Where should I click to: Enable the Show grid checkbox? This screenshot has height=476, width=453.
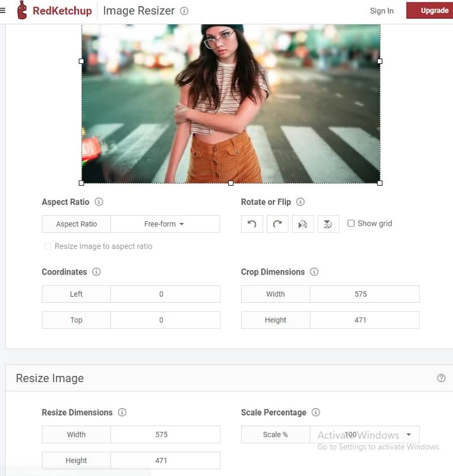tap(351, 224)
